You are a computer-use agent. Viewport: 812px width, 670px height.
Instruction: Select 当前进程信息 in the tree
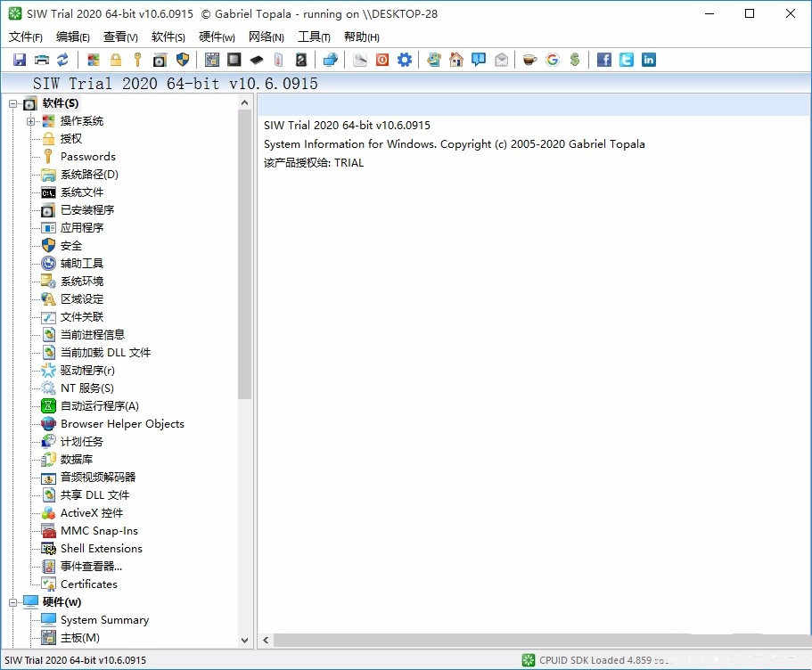[x=93, y=334]
